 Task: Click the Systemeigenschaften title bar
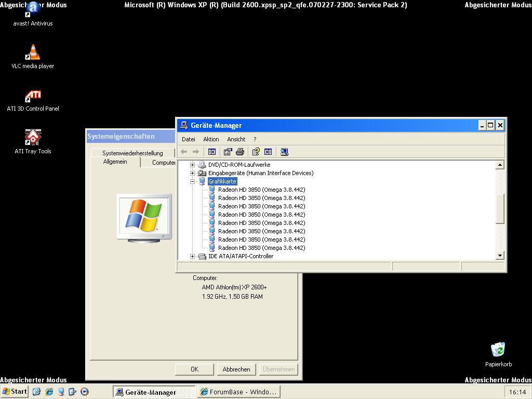coord(130,137)
